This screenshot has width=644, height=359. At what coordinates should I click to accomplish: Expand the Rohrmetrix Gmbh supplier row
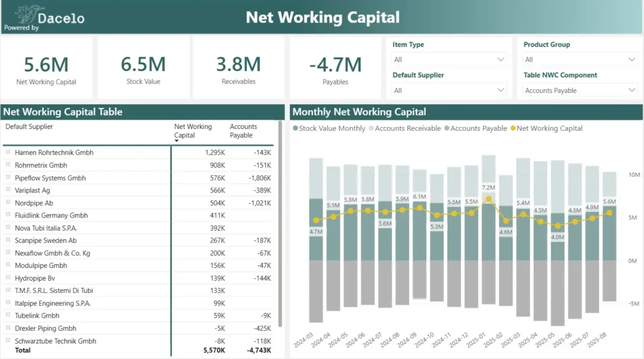point(8,165)
